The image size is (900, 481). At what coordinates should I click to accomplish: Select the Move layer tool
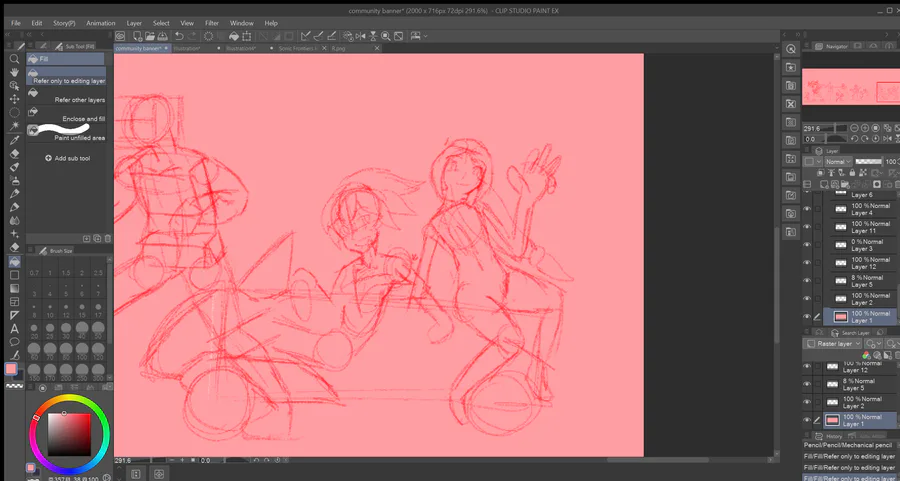[14, 99]
